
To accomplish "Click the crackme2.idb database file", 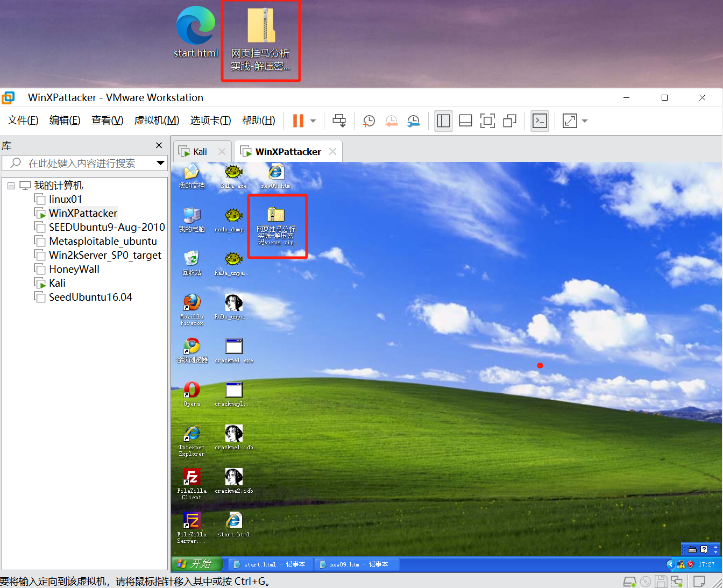I will pos(233,481).
